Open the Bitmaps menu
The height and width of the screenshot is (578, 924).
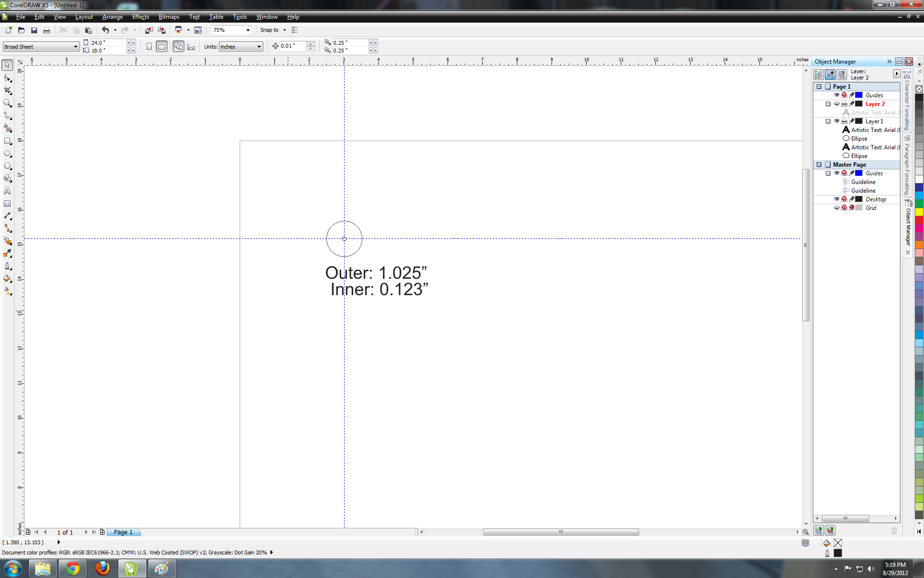click(169, 17)
